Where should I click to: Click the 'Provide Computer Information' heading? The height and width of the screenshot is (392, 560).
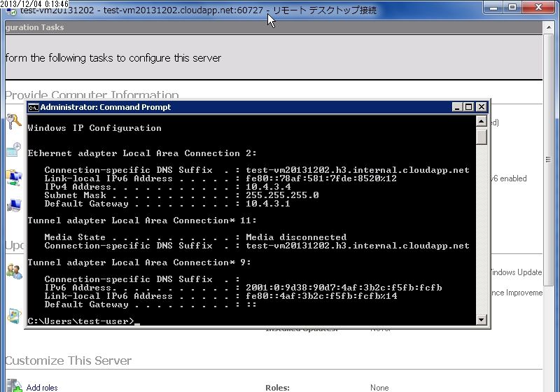pyautogui.click(x=92, y=94)
